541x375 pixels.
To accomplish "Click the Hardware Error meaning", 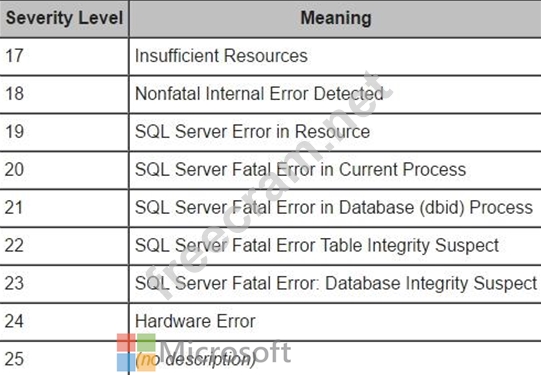I will pyautogui.click(x=195, y=321).
